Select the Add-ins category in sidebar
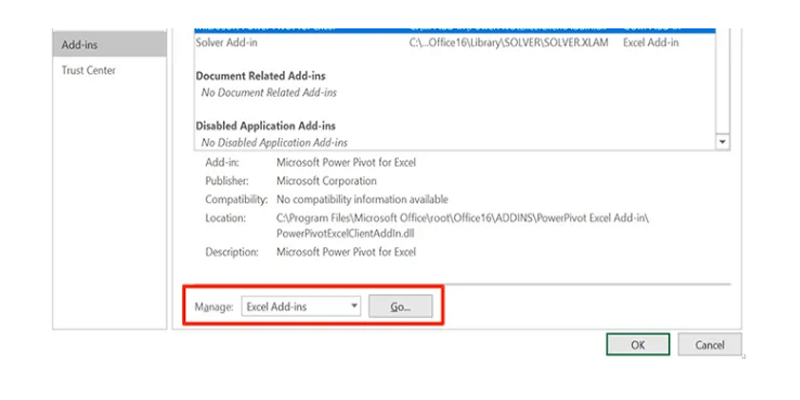Image resolution: width=800 pixels, height=400 pixels. click(x=107, y=45)
